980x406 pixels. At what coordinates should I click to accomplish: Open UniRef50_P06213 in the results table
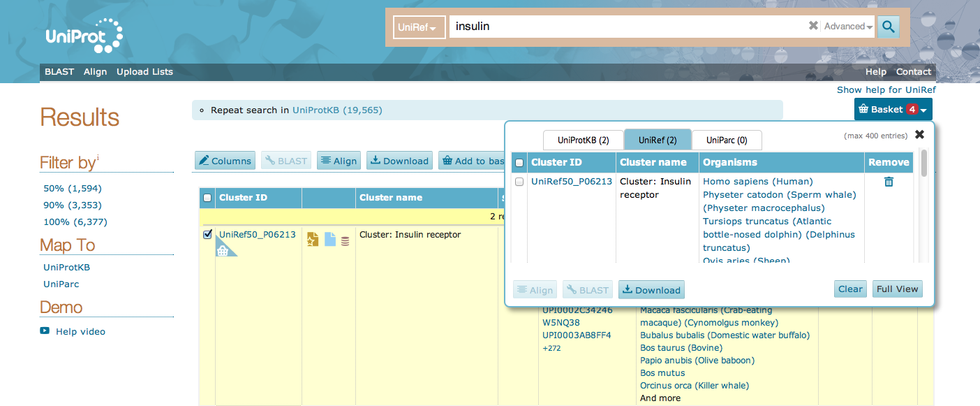[258, 235]
